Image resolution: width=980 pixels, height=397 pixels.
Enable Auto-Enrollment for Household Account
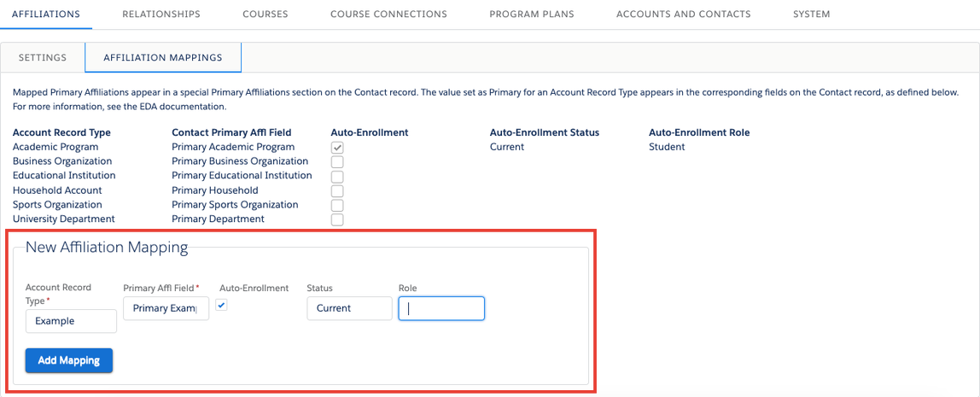337,191
